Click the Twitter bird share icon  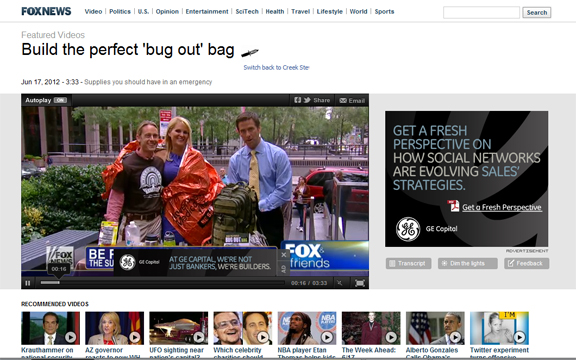click(x=307, y=100)
